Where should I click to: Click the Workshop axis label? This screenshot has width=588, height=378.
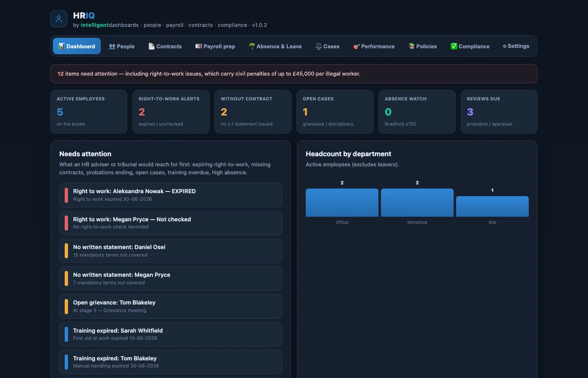click(x=417, y=222)
